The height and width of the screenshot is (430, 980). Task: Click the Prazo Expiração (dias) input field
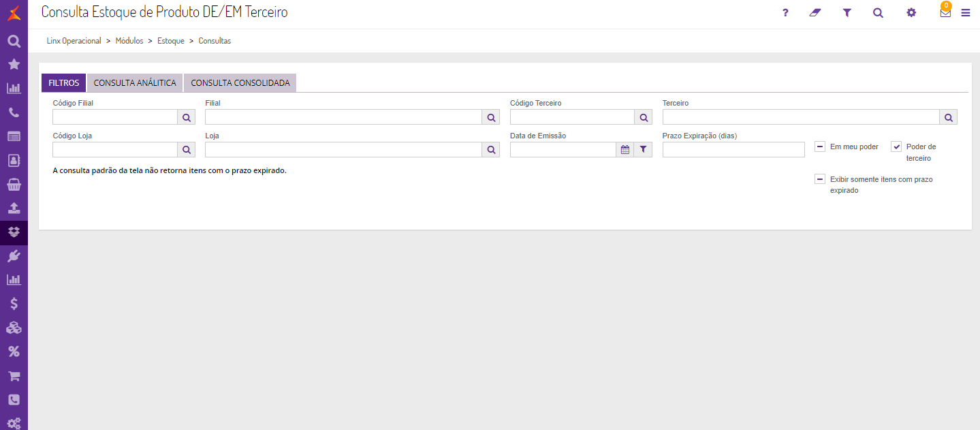[733, 150]
